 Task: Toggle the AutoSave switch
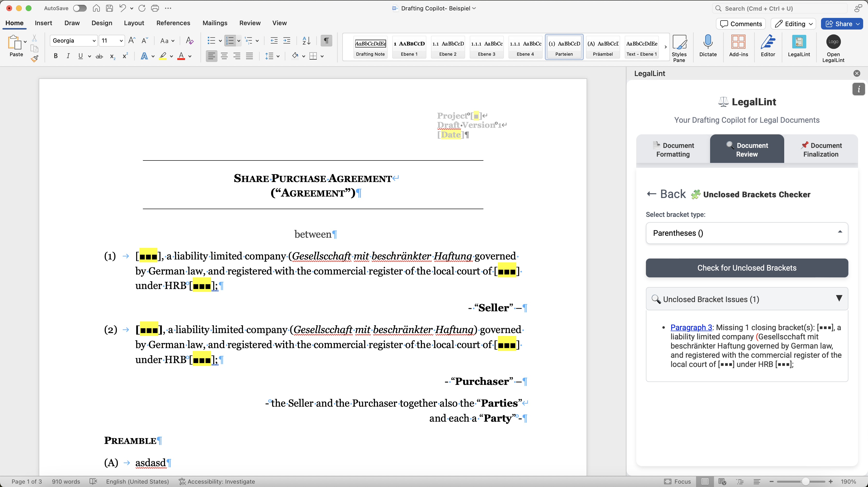[80, 8]
